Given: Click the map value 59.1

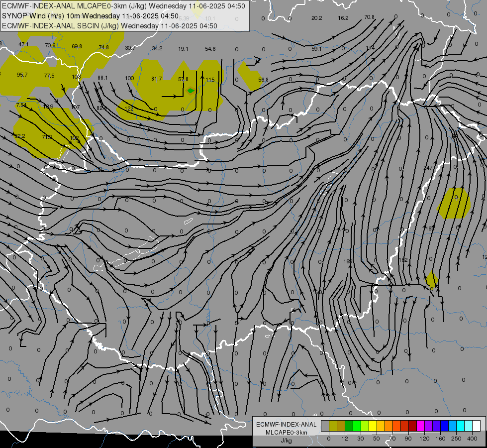Looking at the screenshot, I should 316,49.
